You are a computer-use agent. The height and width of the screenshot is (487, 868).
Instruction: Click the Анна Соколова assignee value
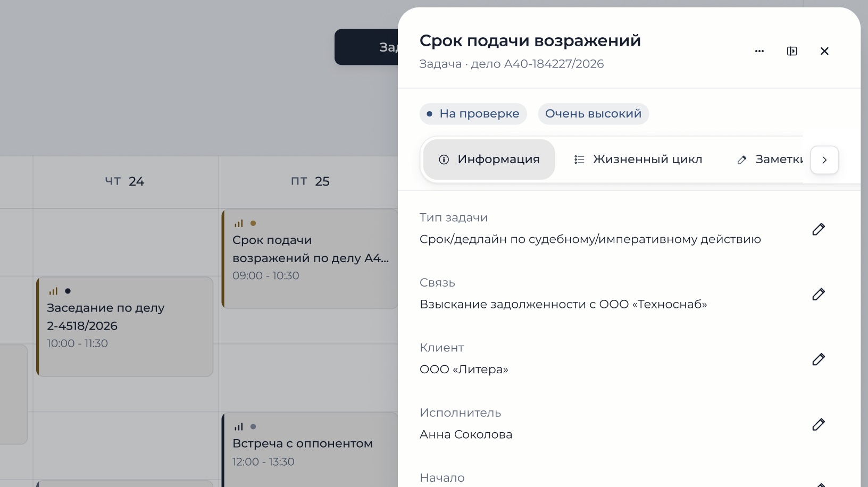pyautogui.click(x=466, y=434)
